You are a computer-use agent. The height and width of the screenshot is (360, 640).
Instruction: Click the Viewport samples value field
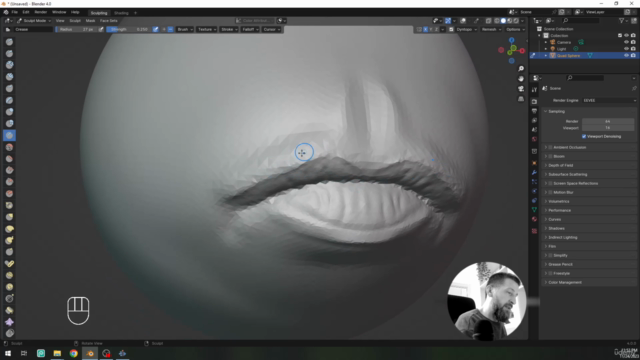click(x=607, y=128)
